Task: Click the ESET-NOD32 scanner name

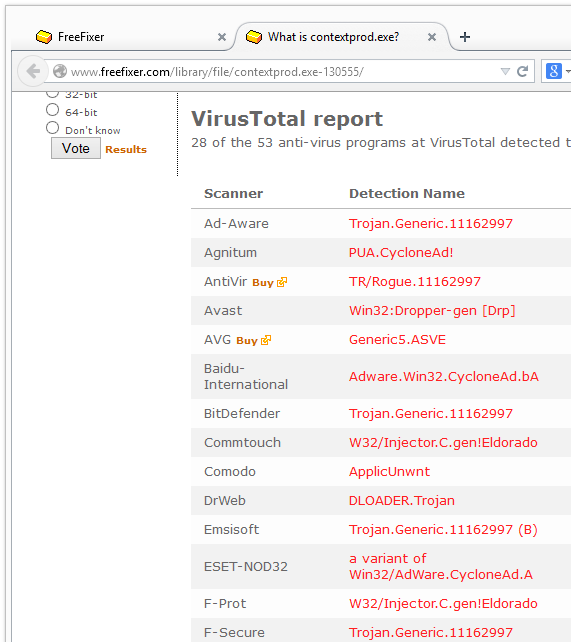Action: (246, 567)
